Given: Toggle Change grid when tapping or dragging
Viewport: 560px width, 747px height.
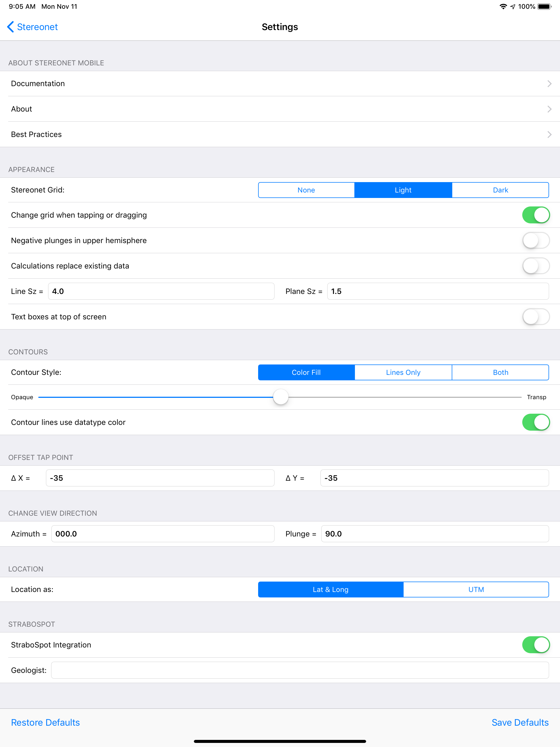Looking at the screenshot, I should [536, 215].
